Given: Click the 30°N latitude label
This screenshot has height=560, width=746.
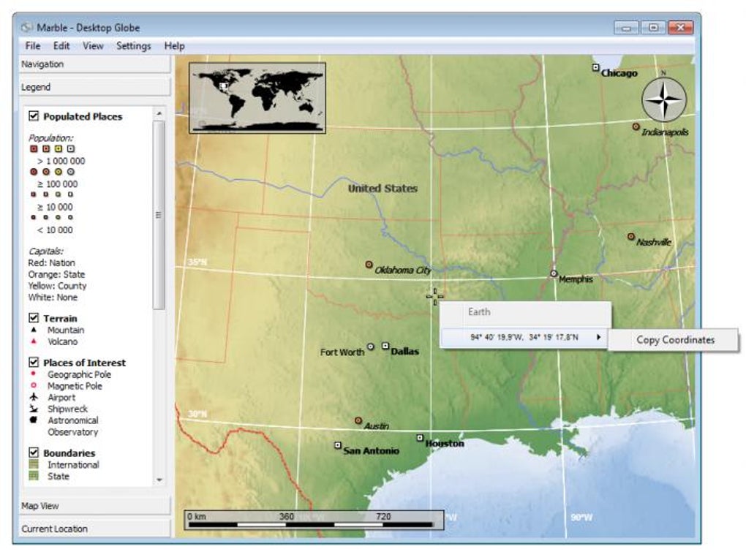Looking at the screenshot, I should click(x=197, y=414).
